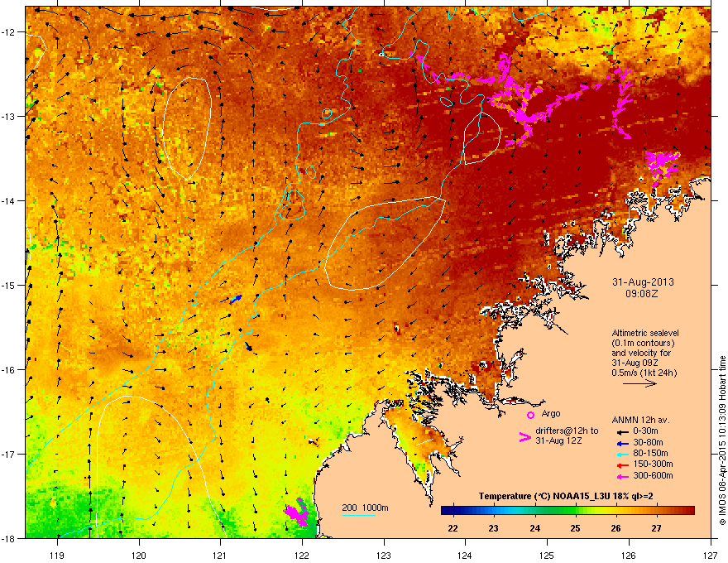The height and width of the screenshot is (563, 728).
Task: Click the '150-300m' depth label
Action: click(653, 464)
